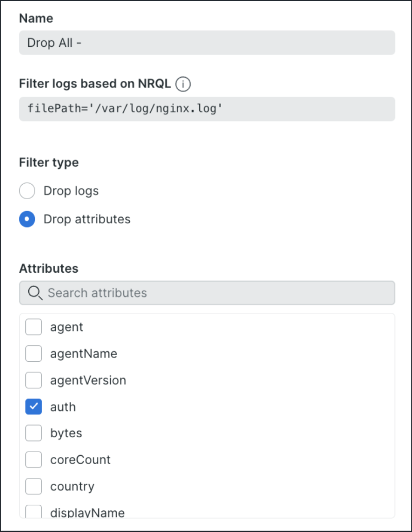The height and width of the screenshot is (532, 412).
Task: Click the bytes attribute row
Action: 66,433
